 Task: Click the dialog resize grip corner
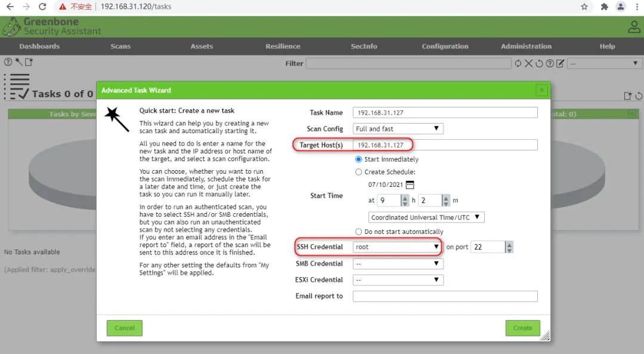(x=545, y=336)
